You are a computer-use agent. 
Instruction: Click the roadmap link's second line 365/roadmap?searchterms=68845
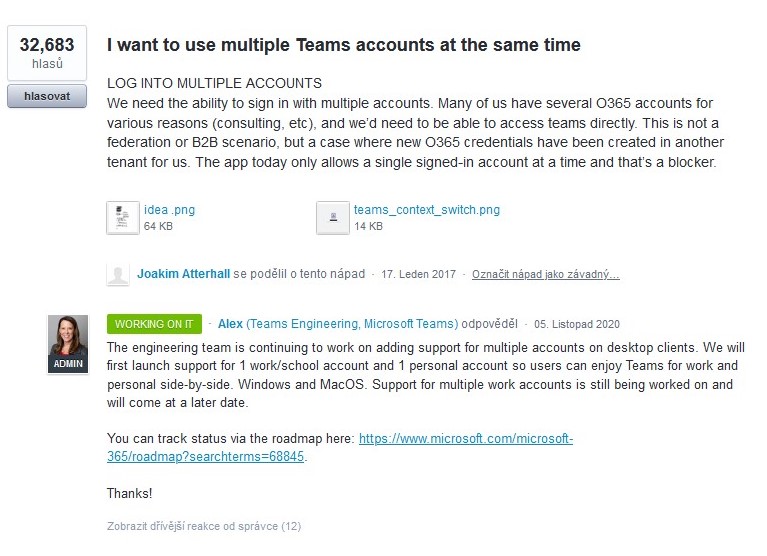(x=205, y=457)
